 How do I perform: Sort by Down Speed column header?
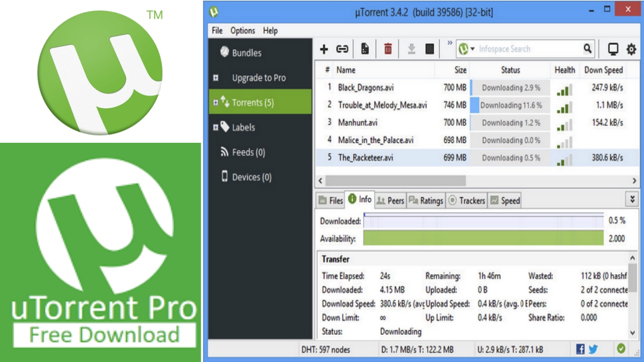click(x=603, y=70)
